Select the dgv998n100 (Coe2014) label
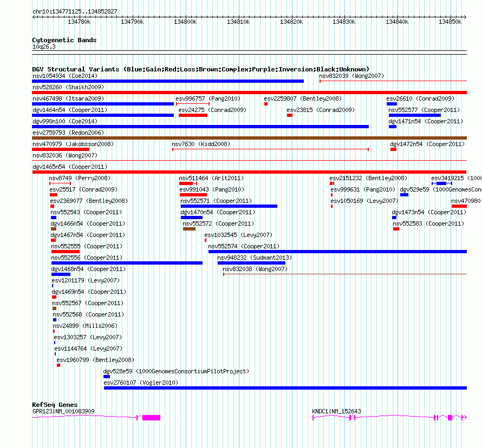This screenshot has height=448, width=482. pos(65,121)
